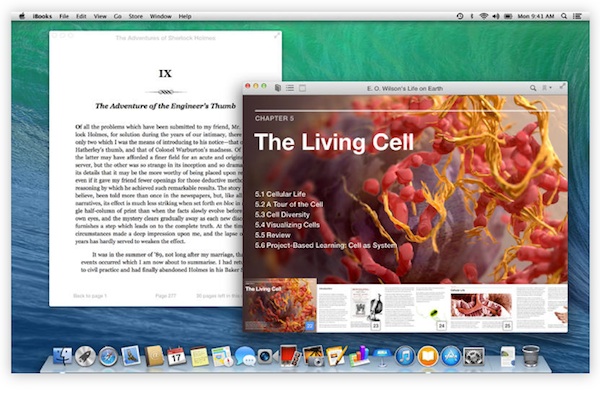Viewport: 600px width, 393px height.
Task: Click the clock showing Mon 9:41 AM
Action: point(536,16)
